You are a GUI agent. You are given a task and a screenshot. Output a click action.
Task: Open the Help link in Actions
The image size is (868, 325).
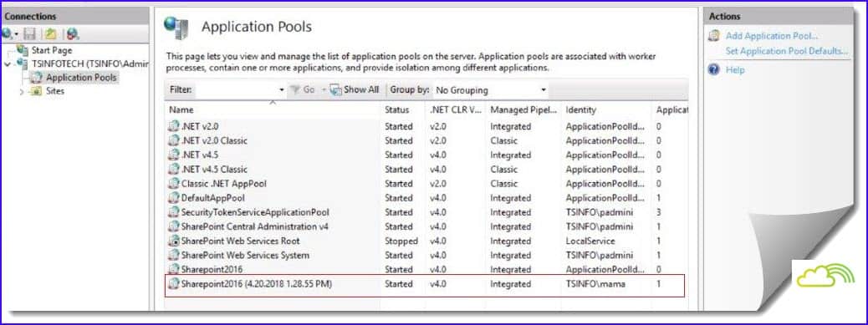click(735, 69)
